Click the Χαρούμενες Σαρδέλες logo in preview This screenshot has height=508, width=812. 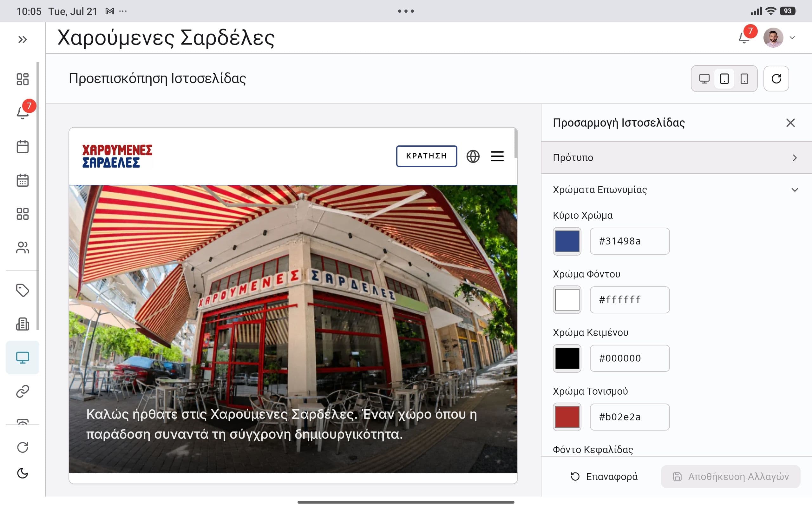117,156
